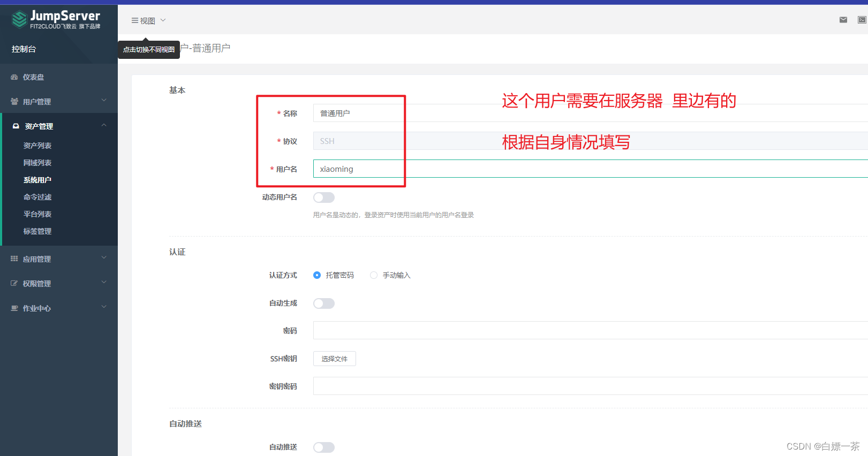
Task: Collapse the 资产管理 menu chevron
Action: [x=104, y=125]
